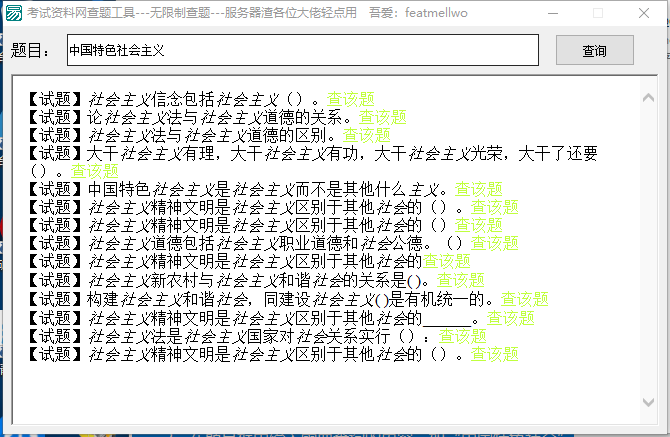670x437 pixels.
Task: Open 查该题 link for 构建社会主义和谐社会 question
Action: point(524,299)
